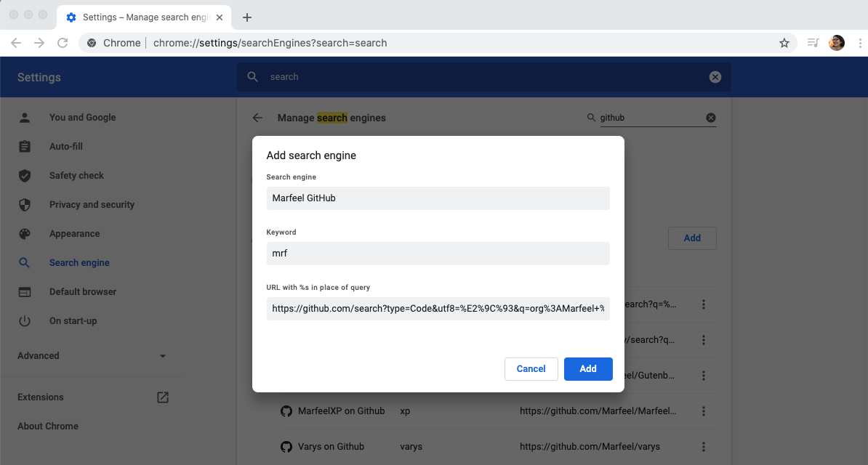This screenshot has height=465, width=868.
Task: Click the browser forward arrow
Action: [39, 43]
